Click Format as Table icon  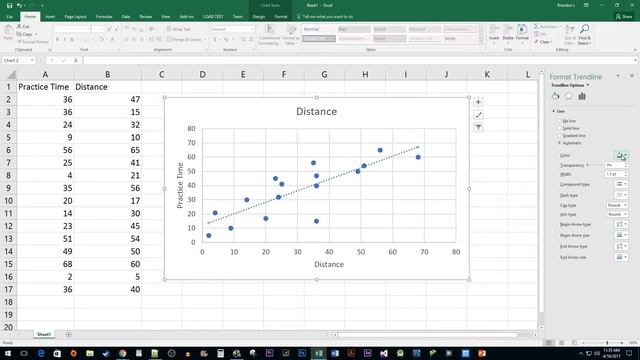tap(291, 34)
